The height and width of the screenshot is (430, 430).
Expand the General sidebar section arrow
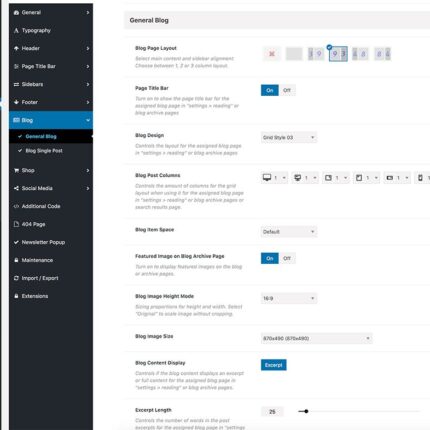pyautogui.click(x=88, y=13)
